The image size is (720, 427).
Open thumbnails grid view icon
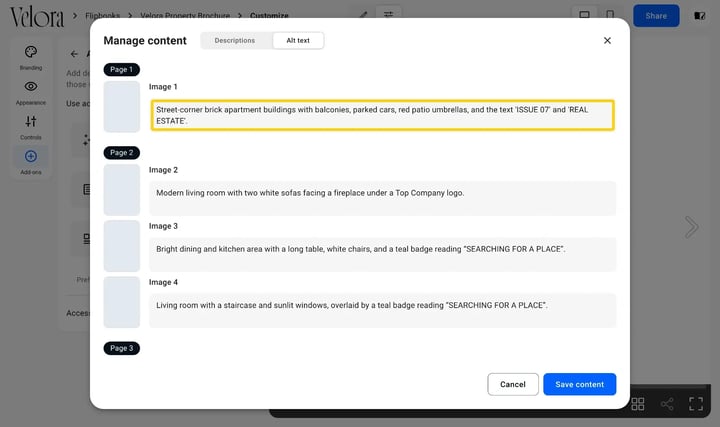tap(637, 404)
